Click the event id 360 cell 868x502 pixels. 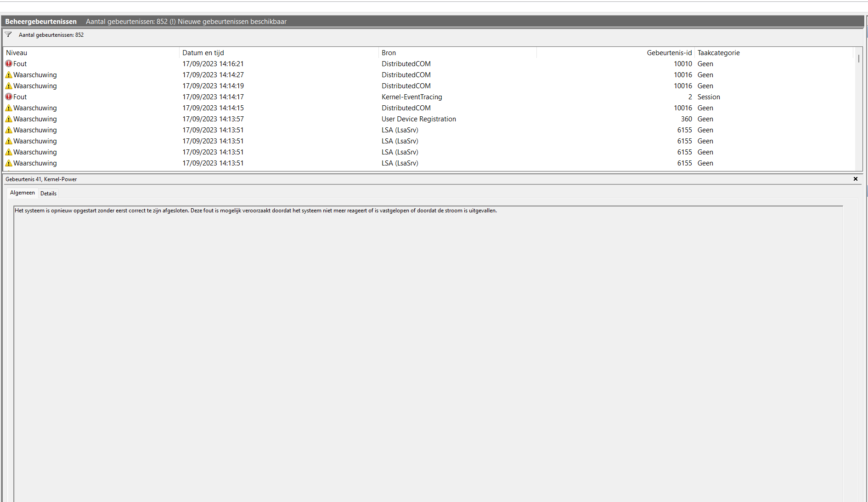(x=686, y=119)
